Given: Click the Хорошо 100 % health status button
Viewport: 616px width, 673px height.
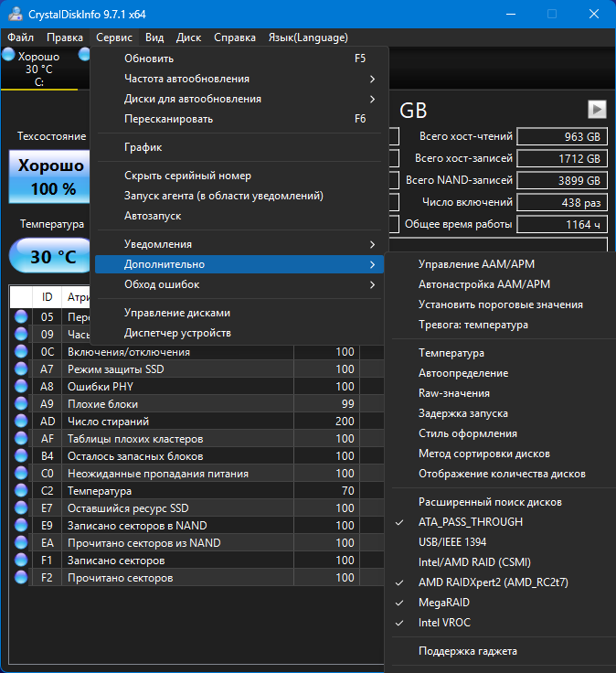Looking at the screenshot, I should click(x=49, y=176).
